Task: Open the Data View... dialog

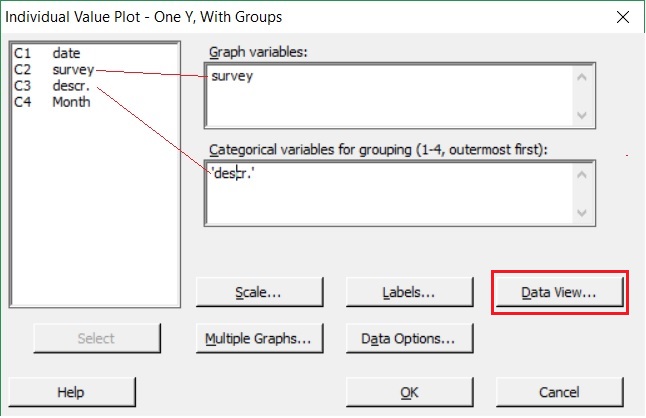Action: pyautogui.click(x=560, y=293)
